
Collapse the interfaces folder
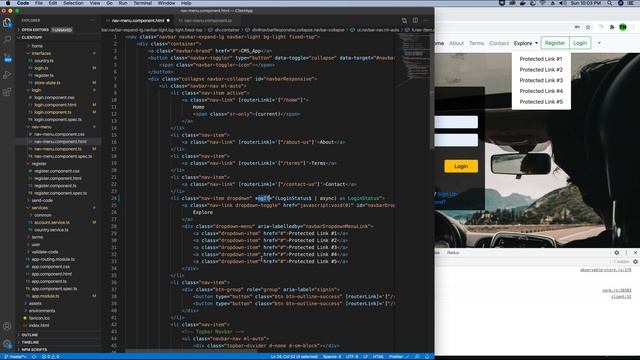41,53
